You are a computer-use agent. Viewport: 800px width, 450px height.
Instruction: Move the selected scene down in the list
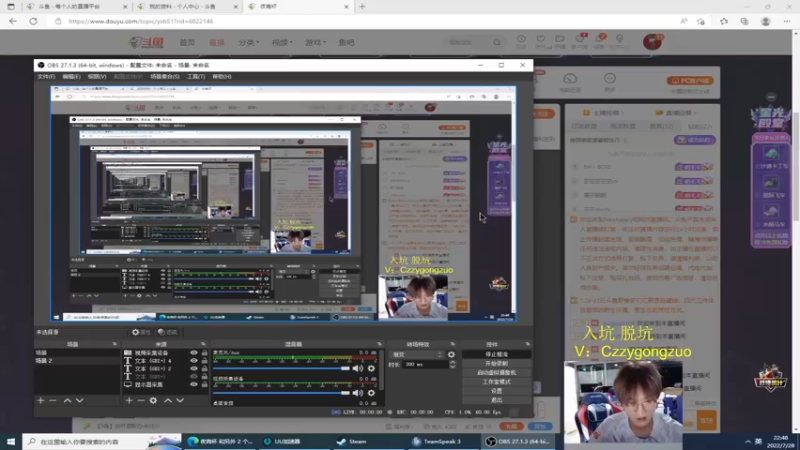80,401
